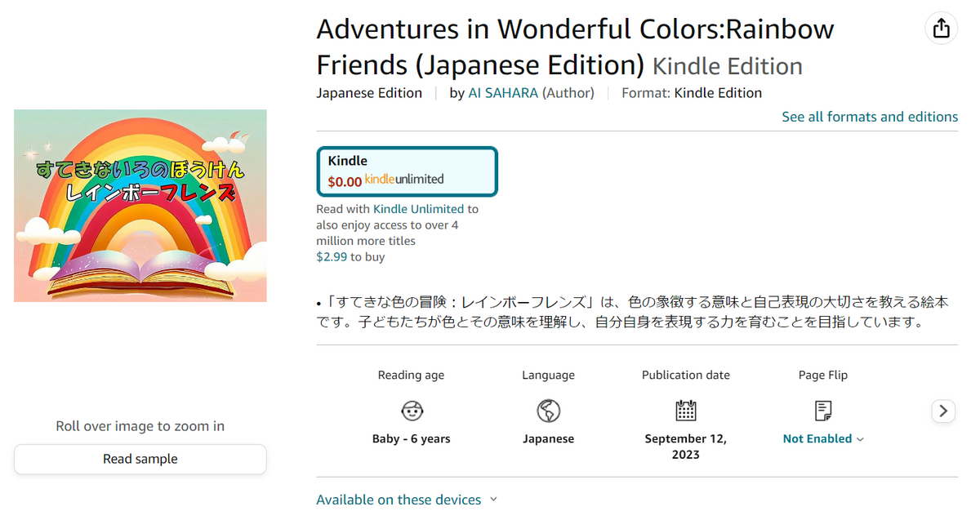Click the rainbow book cover image
This screenshot has width=980, height=529.
[140, 206]
